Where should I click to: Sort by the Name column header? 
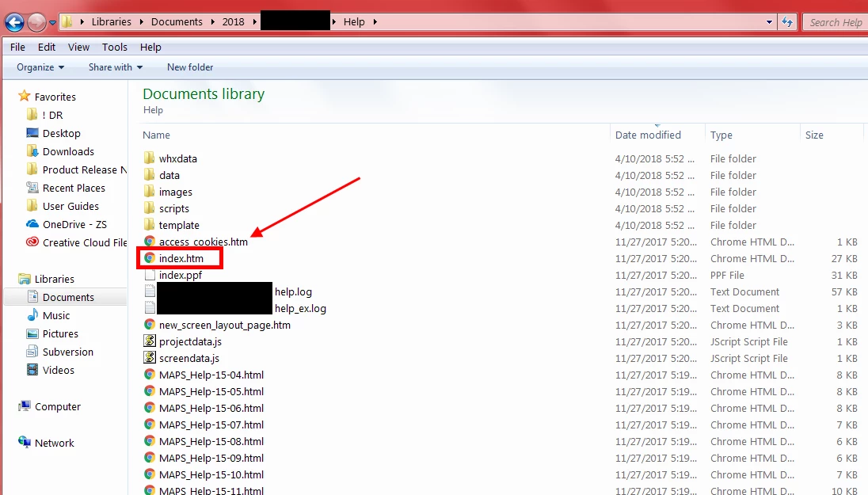[x=156, y=135]
